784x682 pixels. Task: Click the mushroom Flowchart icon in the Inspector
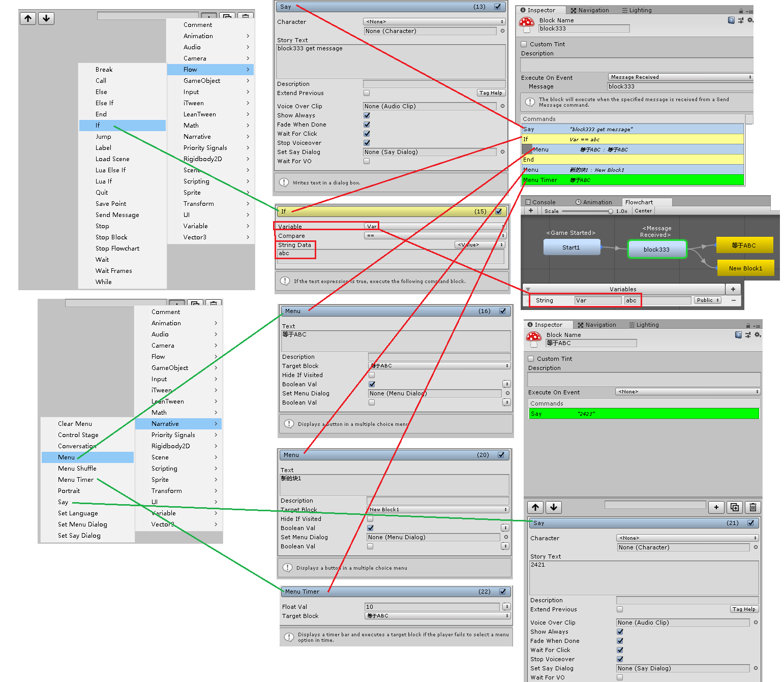click(x=527, y=23)
